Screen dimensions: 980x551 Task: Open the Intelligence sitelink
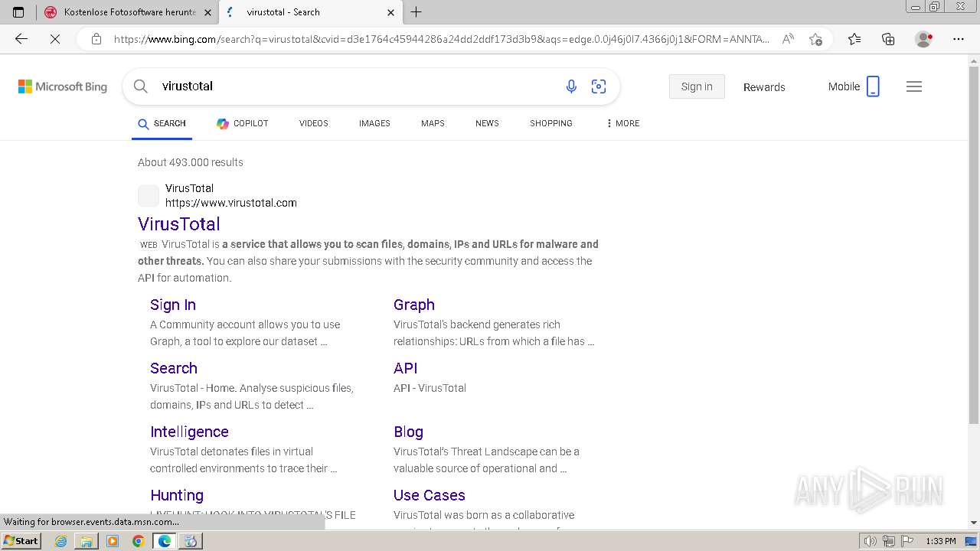coord(189,432)
